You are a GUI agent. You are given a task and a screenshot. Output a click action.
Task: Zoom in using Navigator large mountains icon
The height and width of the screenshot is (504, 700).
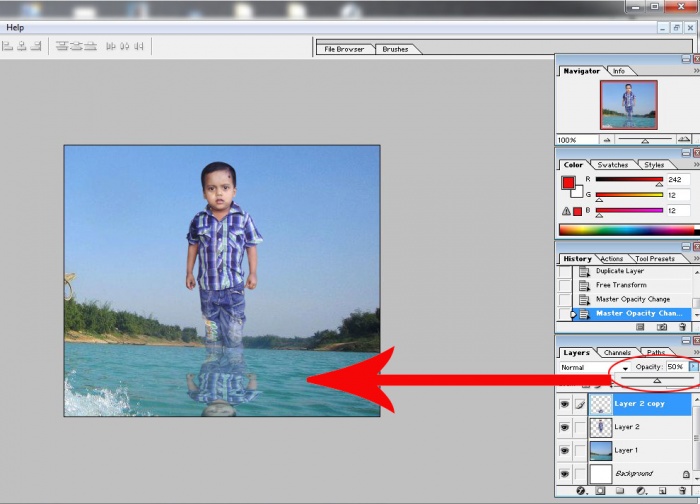(x=684, y=140)
